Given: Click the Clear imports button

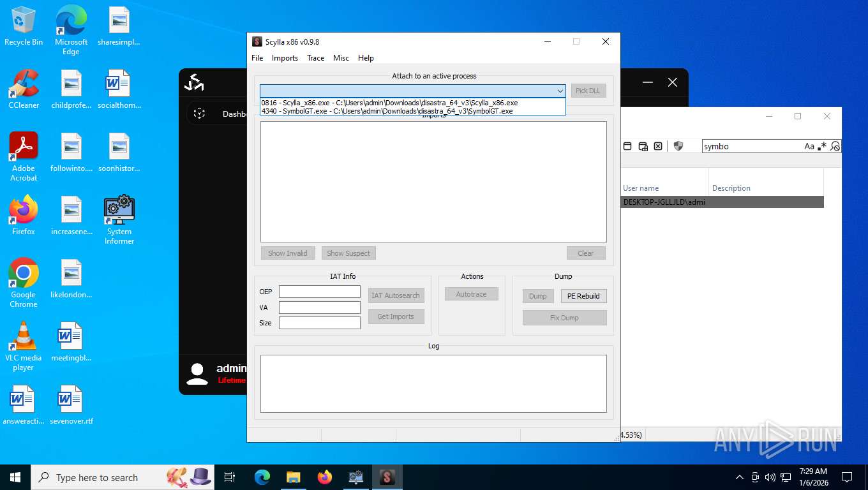Looking at the screenshot, I should (586, 253).
